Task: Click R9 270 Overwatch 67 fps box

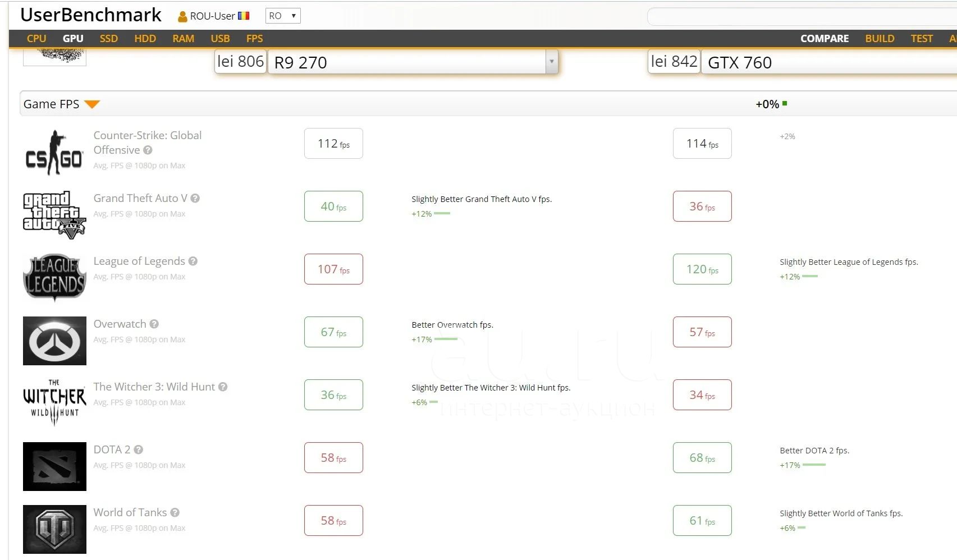Action: tap(333, 332)
